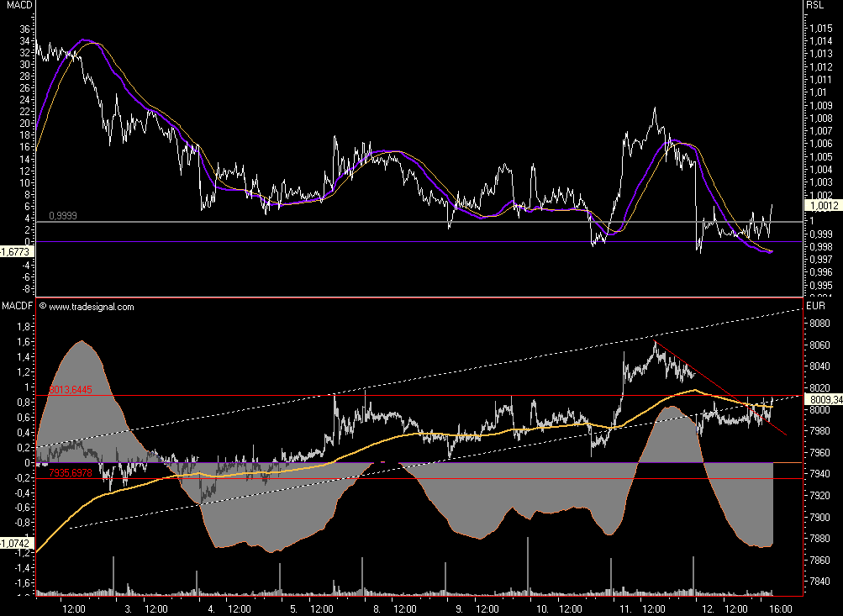Screen dimensions: 843x616
Task: Click the 16:00 time axis label
Action: 782,608
